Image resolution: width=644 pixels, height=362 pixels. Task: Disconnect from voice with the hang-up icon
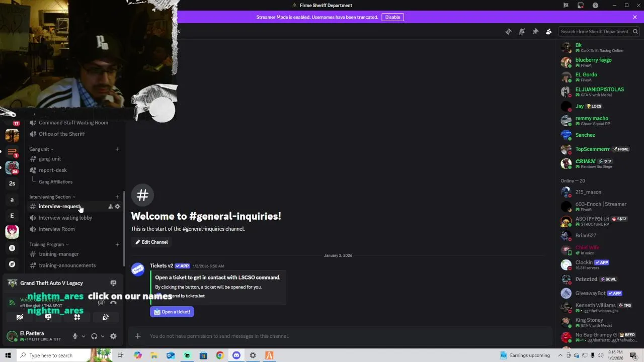[113, 302]
